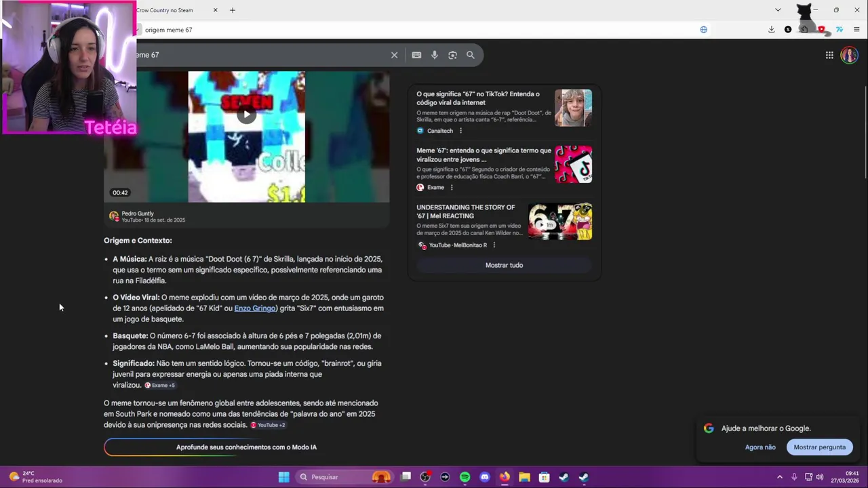Open the Windows Start menu
This screenshot has height=488, width=868.
click(x=283, y=477)
